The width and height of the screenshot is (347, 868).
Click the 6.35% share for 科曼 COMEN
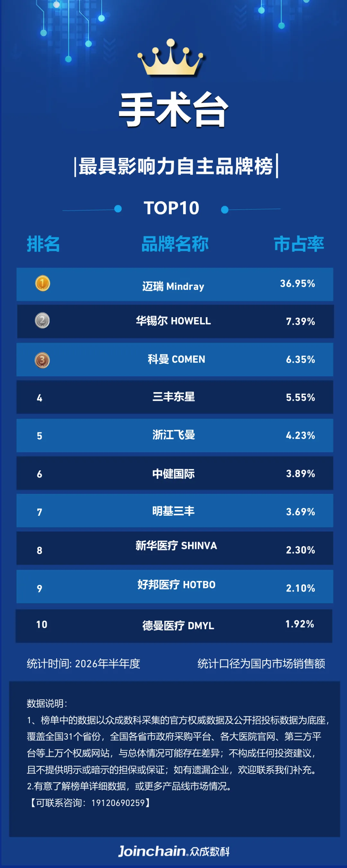point(300,360)
